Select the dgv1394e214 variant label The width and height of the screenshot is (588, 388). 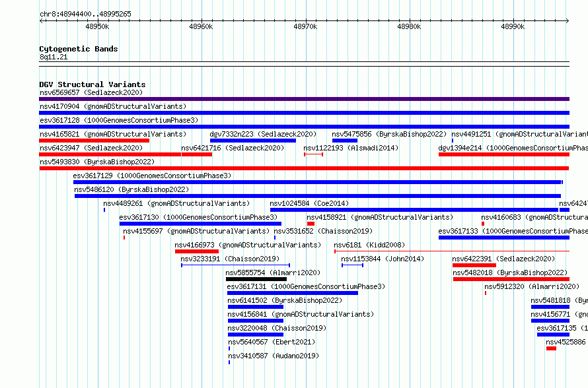(513, 148)
